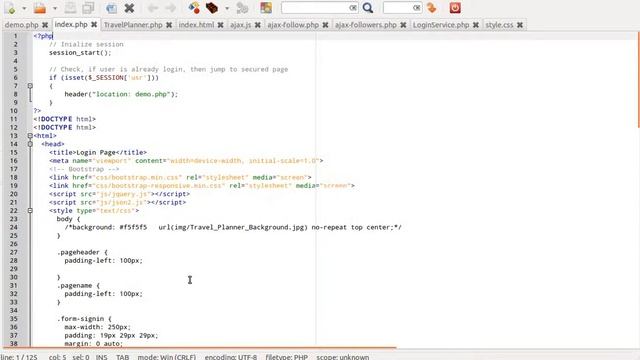Image resolution: width=640 pixels, height=360 pixels.
Task: Click the .form-signin selector line
Action: click(84, 319)
